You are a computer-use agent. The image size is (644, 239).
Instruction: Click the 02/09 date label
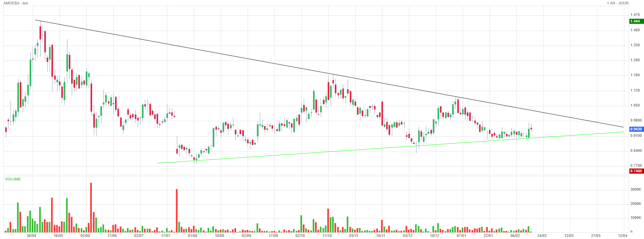pos(246,236)
